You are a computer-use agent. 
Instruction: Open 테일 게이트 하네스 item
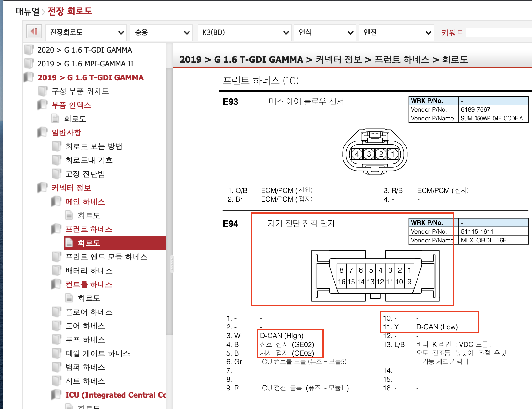click(98, 353)
